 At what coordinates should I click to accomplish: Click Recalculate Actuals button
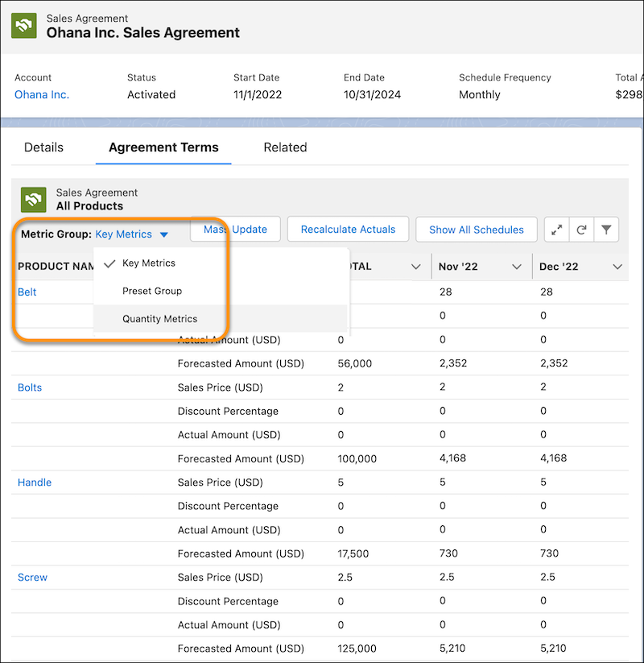click(348, 229)
